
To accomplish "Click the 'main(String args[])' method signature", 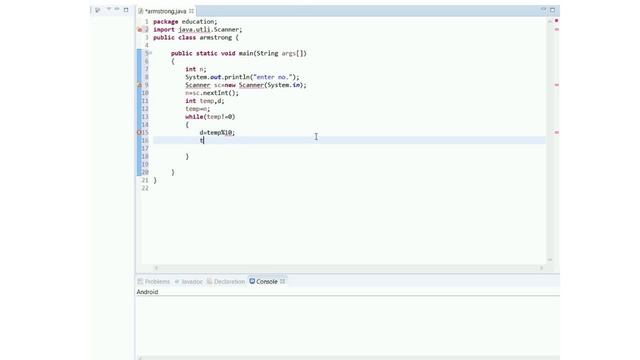I will tap(272, 53).
